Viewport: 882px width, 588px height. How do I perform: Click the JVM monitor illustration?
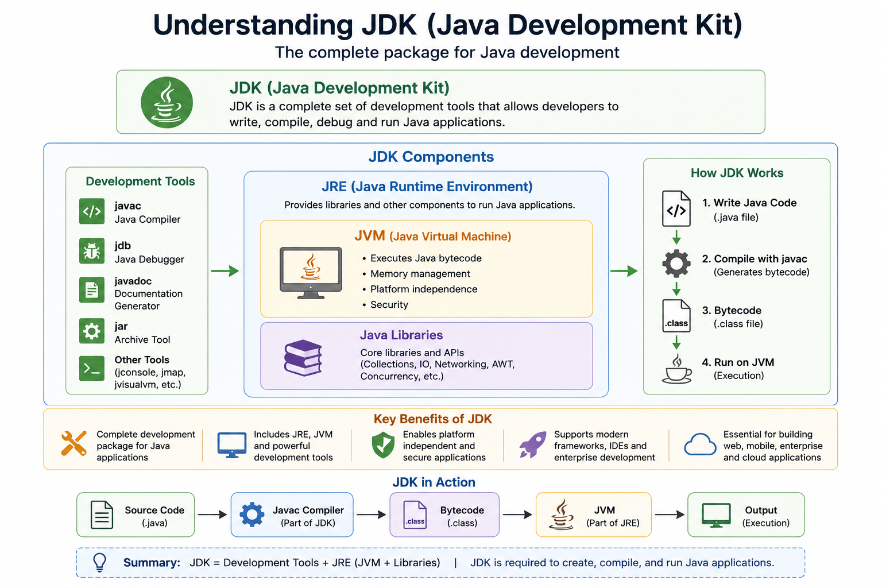(x=311, y=273)
